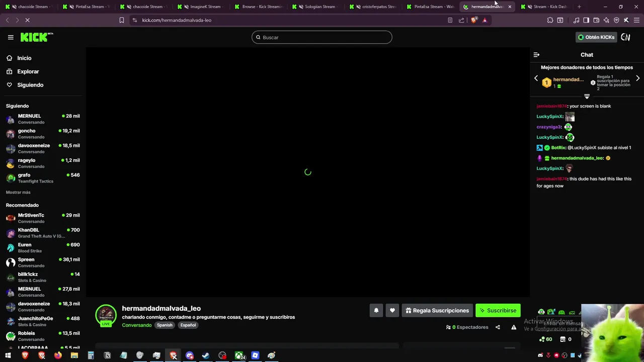Screen dimensions: 644x362
Task: Click Regala Suscripciones button
Action: 437,311
